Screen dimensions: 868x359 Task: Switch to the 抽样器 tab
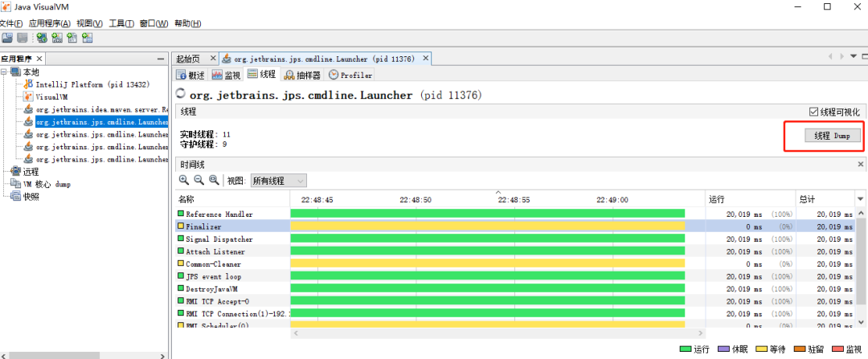click(303, 75)
